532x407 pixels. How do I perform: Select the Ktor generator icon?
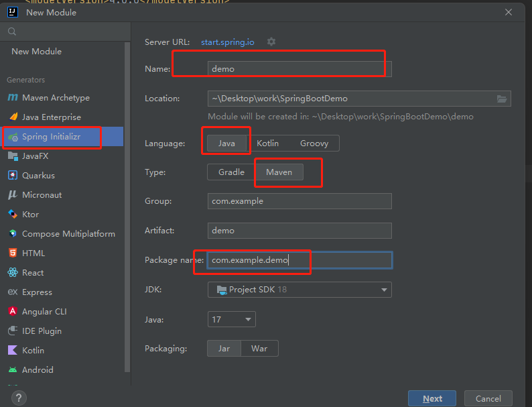pyautogui.click(x=13, y=215)
